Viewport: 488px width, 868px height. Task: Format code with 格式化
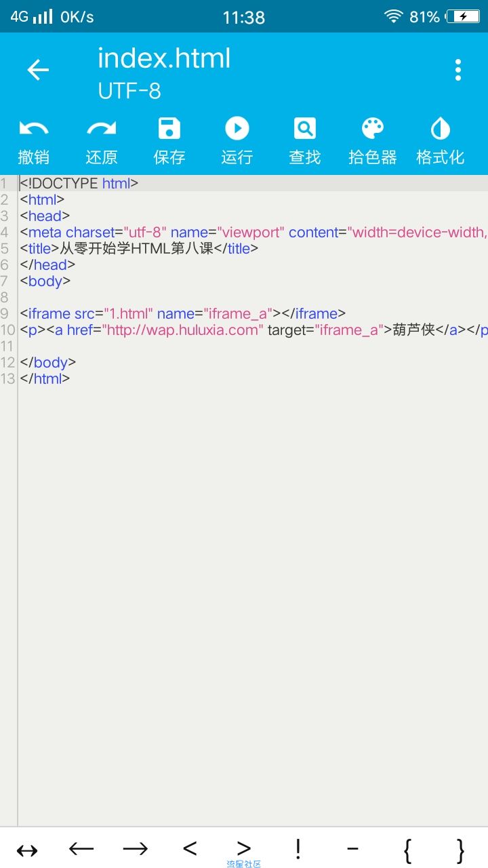click(x=441, y=141)
